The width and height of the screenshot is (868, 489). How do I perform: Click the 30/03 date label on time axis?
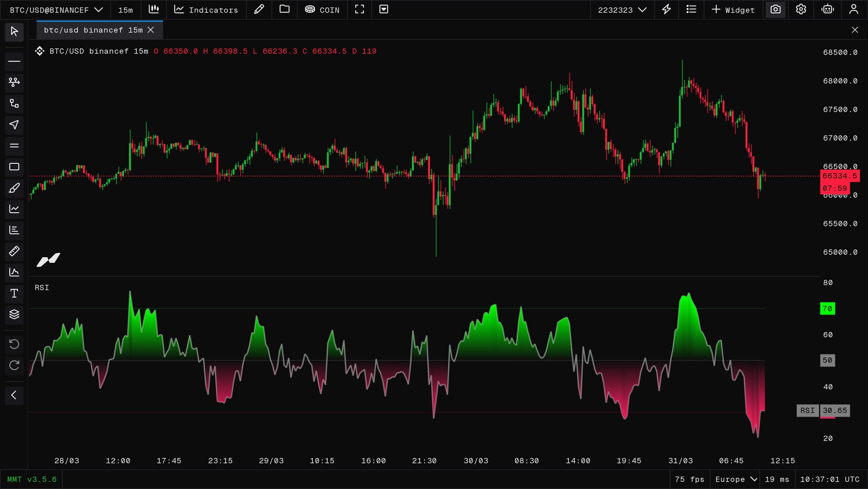[476, 461]
